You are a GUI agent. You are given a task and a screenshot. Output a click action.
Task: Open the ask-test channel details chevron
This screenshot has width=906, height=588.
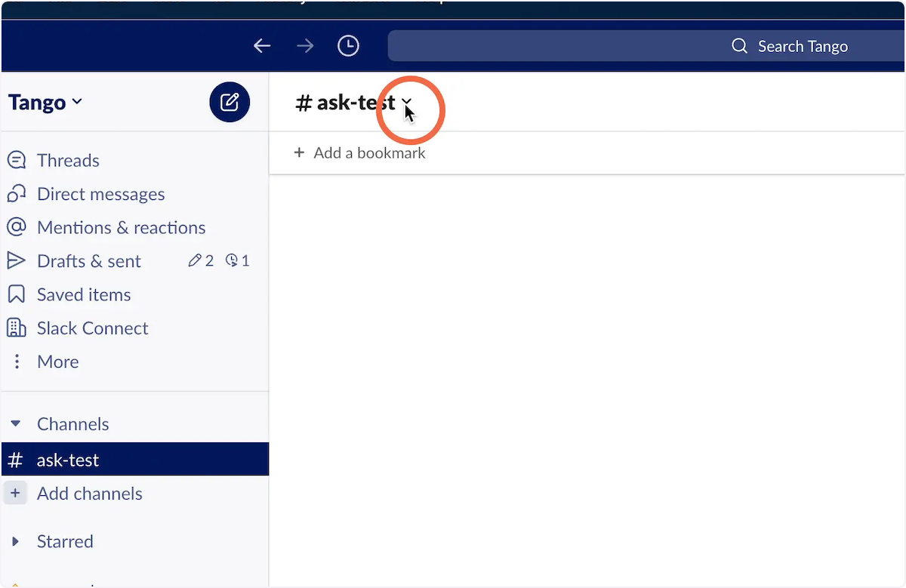tap(407, 103)
